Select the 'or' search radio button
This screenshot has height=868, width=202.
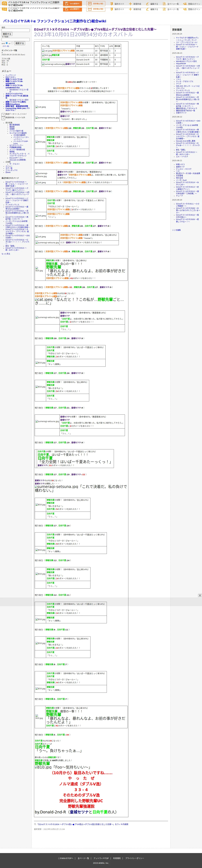(12, 43)
